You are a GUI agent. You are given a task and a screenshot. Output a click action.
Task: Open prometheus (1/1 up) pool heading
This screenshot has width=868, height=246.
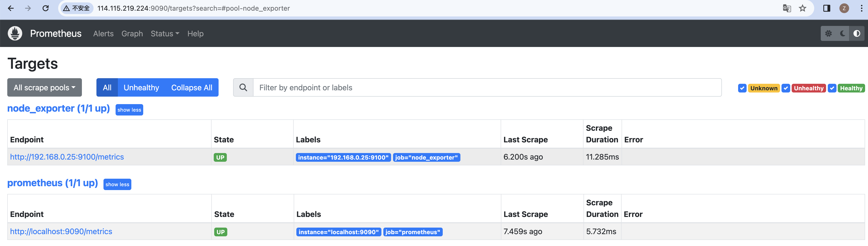coord(53,183)
